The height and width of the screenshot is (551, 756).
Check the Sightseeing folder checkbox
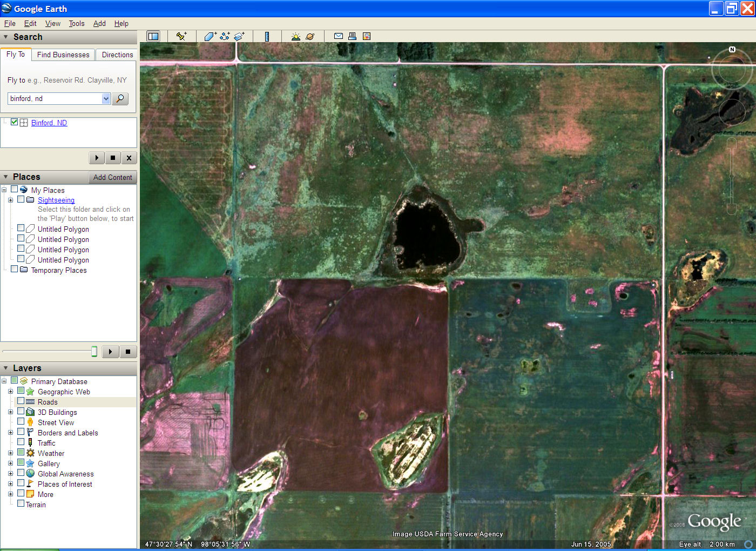21,199
